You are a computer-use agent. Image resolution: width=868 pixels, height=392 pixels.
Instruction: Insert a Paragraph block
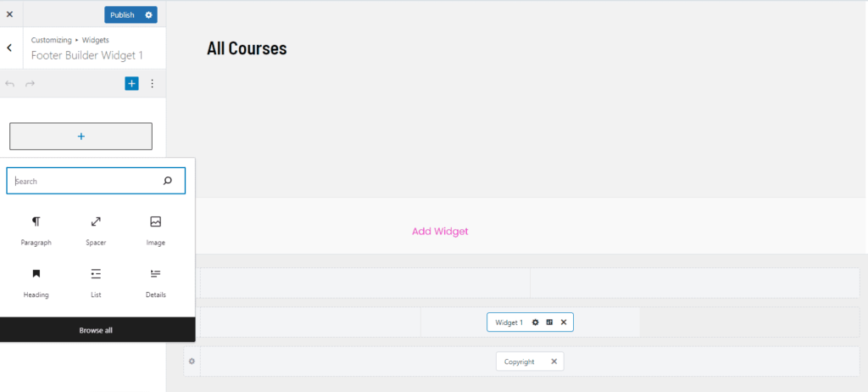click(x=36, y=230)
